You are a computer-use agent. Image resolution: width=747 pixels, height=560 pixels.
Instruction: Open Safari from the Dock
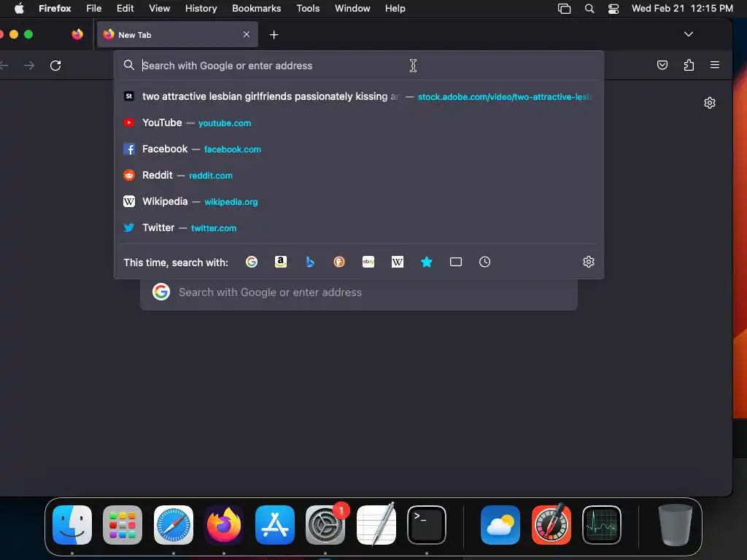pyautogui.click(x=174, y=525)
